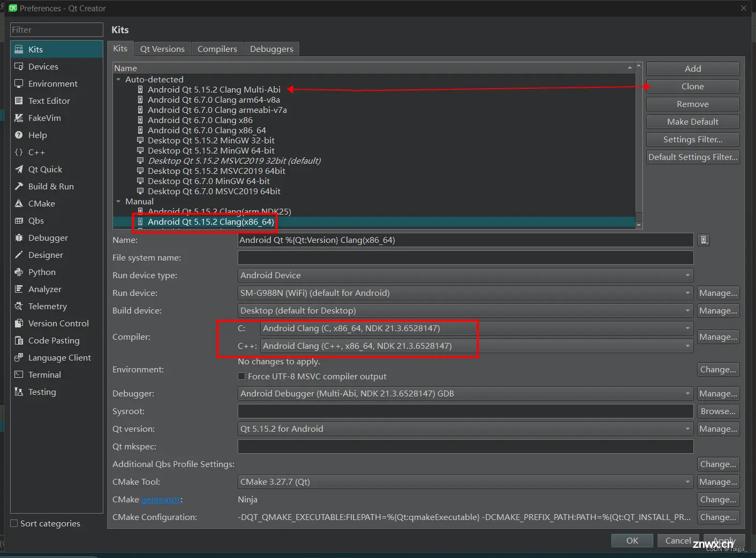Open the Help category icon

tap(19, 135)
